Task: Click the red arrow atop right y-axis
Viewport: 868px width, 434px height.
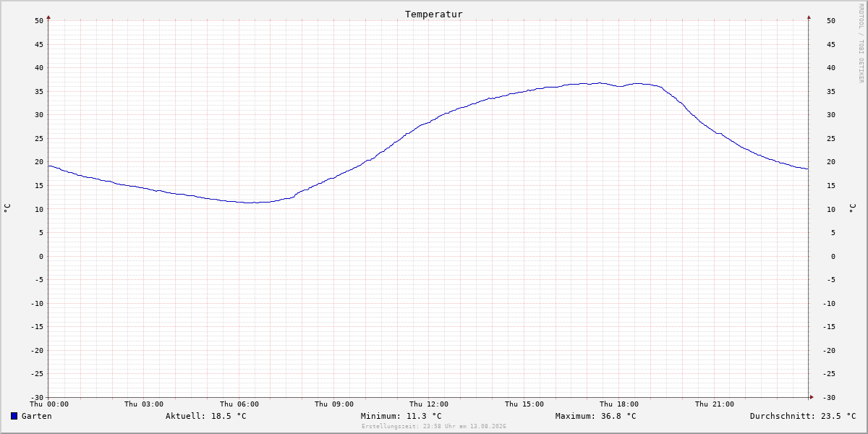Action: 809,17
